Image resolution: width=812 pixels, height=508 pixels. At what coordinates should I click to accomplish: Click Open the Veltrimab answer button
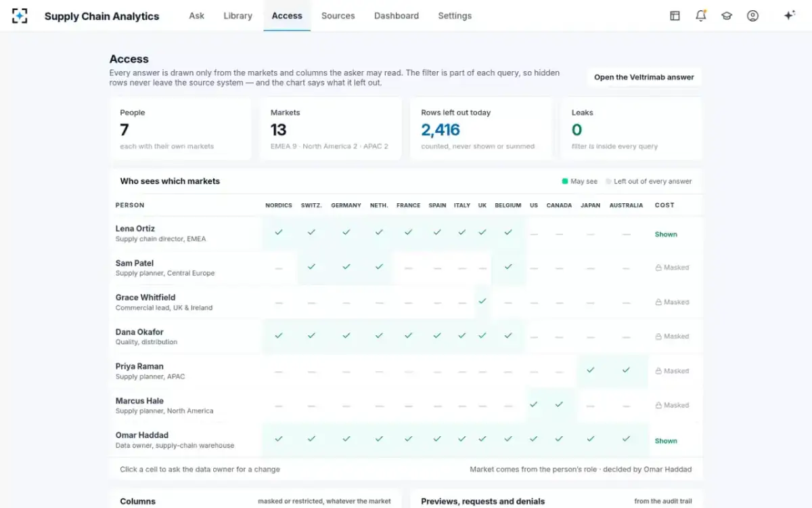[x=644, y=77]
